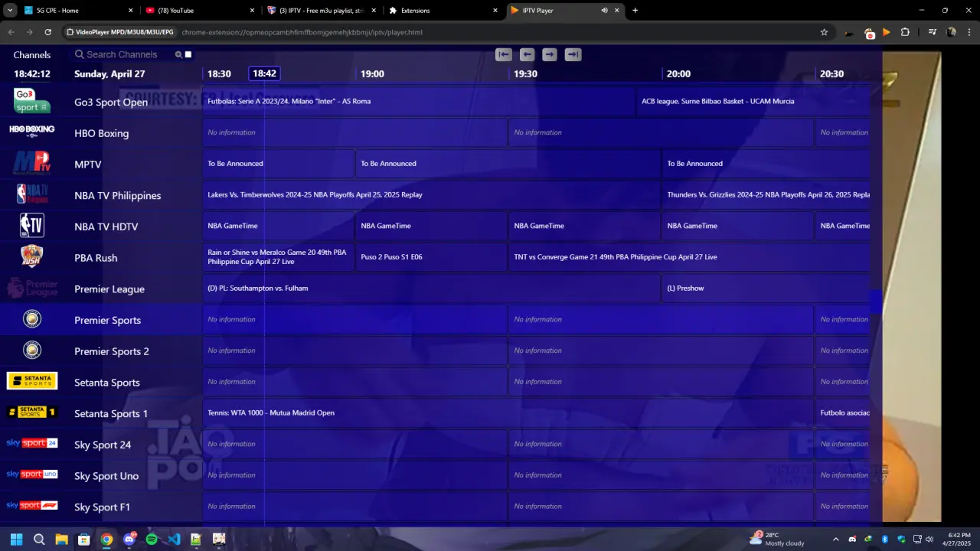980x551 pixels.
Task: Select the MPTV channel logo
Action: tap(32, 164)
